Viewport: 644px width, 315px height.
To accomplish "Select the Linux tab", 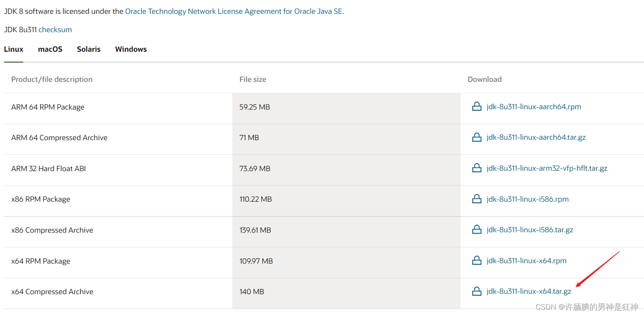I will [13, 49].
